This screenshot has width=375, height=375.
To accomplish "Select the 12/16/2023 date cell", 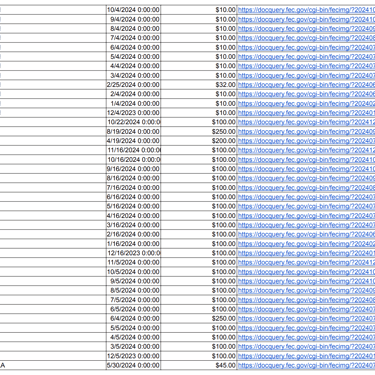I will [x=133, y=253].
